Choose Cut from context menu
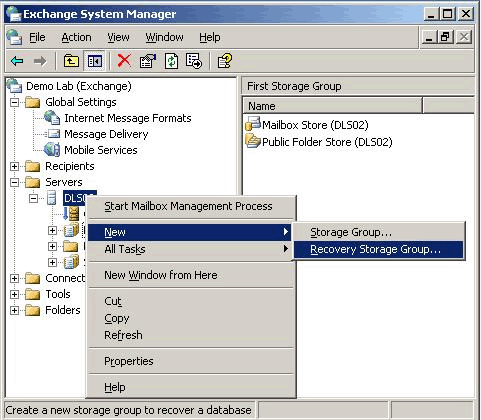Viewport: 481px width, 420px height. pyautogui.click(x=190, y=301)
